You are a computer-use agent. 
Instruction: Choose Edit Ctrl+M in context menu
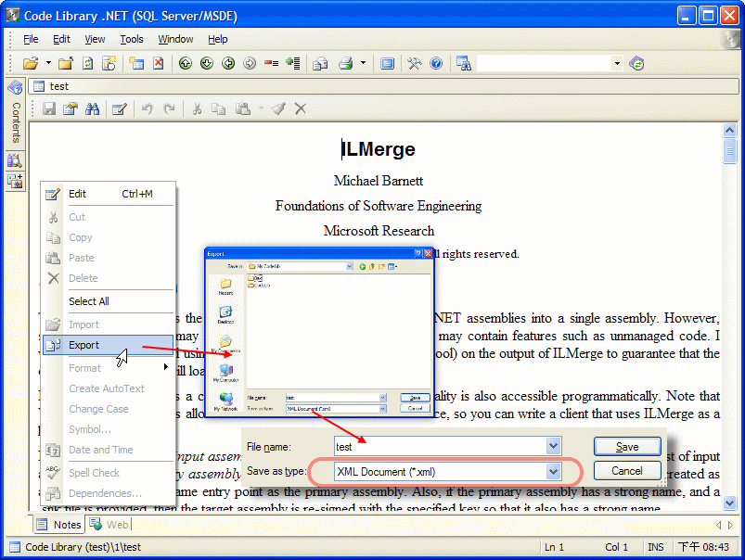(x=109, y=194)
